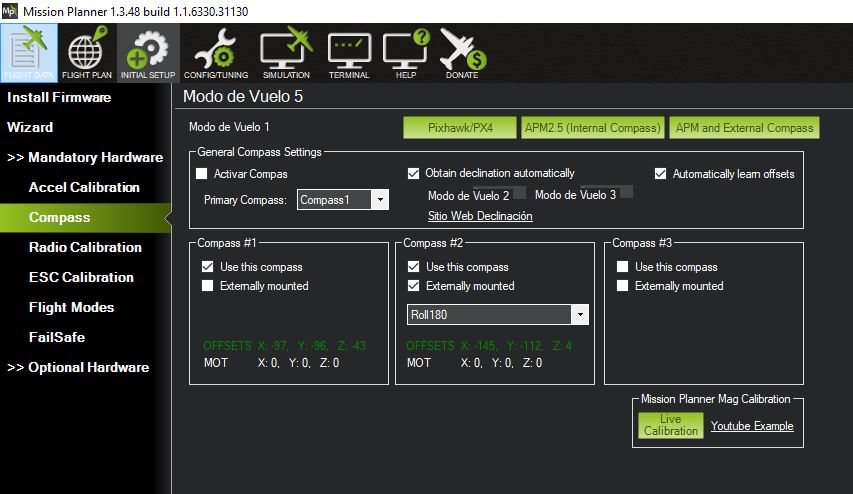Screen dimensions: 853x494
Task: Open Config/Tuning wrench icon
Action: [215, 52]
